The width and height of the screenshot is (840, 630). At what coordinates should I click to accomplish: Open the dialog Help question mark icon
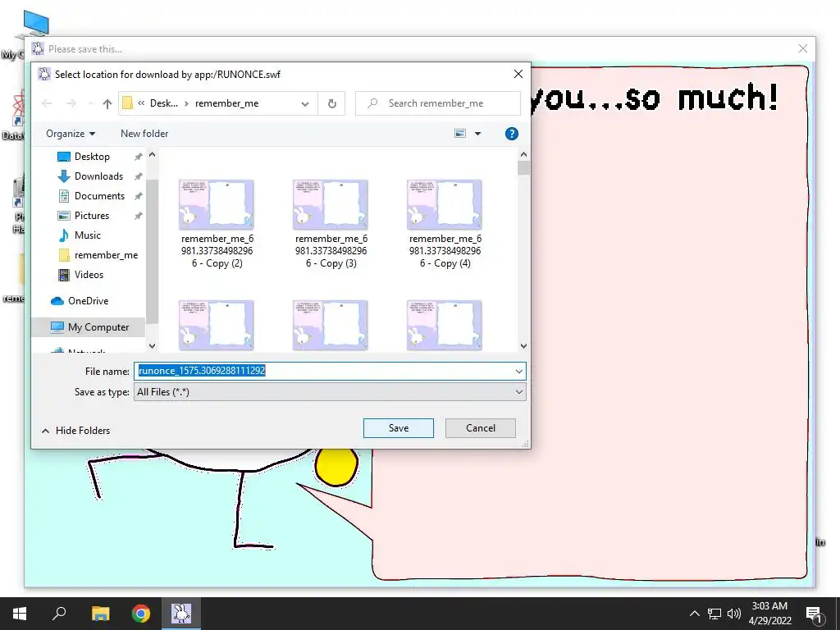[x=512, y=134]
